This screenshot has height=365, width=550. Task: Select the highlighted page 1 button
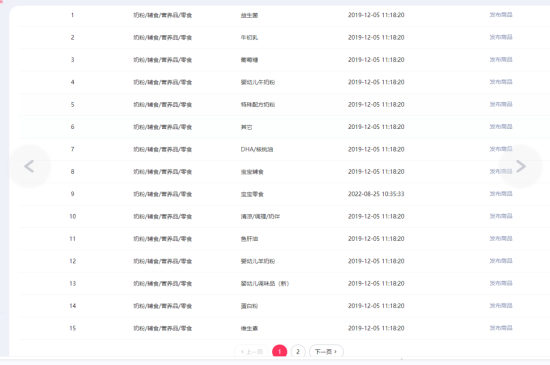point(280,351)
